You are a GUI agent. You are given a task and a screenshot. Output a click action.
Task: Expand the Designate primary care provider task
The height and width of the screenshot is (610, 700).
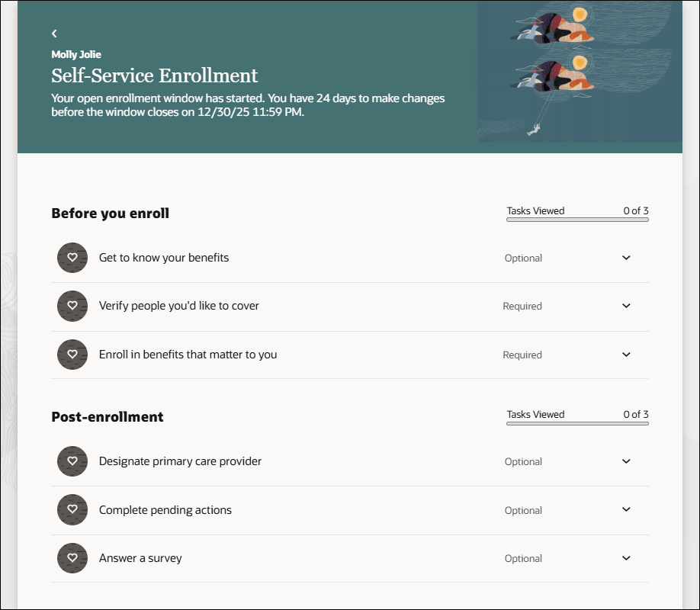625,461
